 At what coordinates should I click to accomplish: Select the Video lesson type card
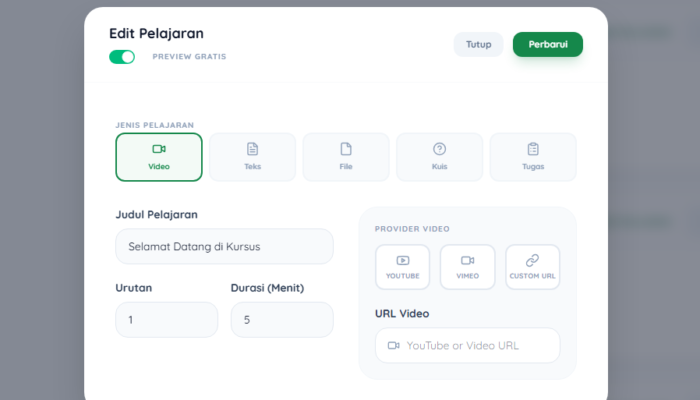pos(159,157)
